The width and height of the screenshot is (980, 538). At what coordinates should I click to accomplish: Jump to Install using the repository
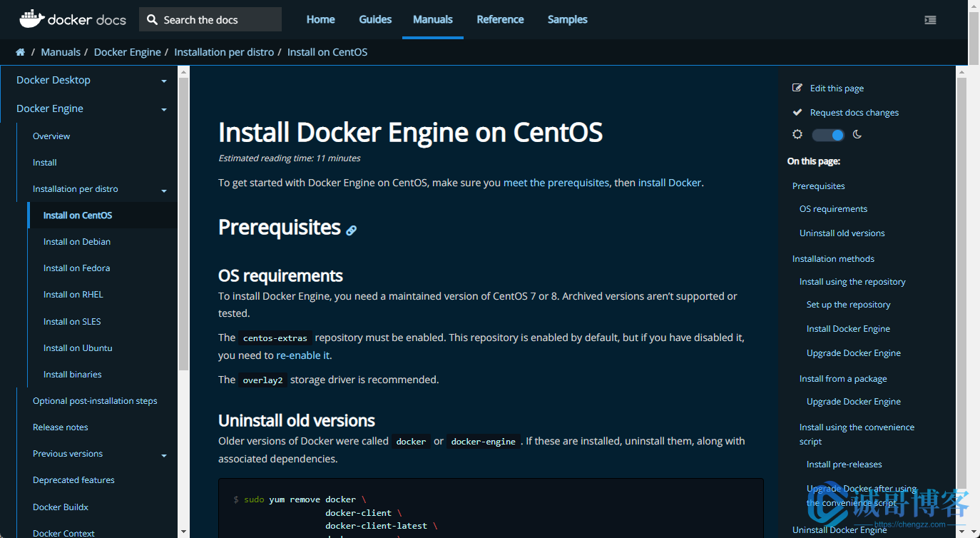pos(852,282)
